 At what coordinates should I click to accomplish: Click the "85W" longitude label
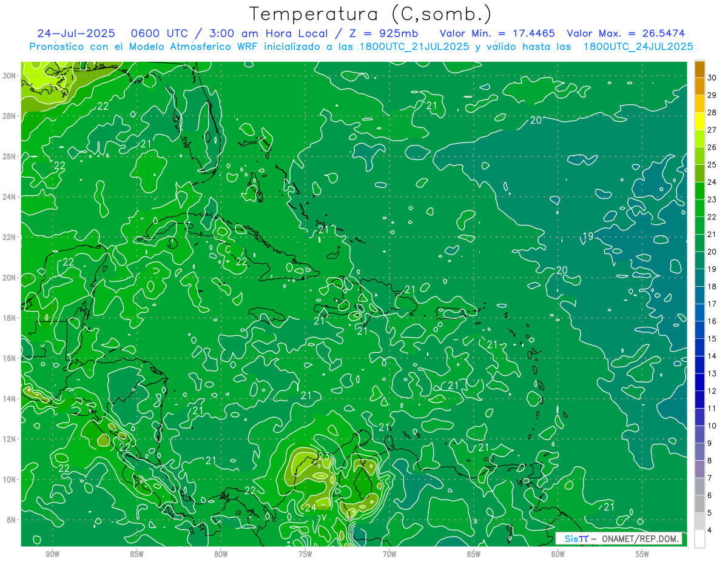137,555
